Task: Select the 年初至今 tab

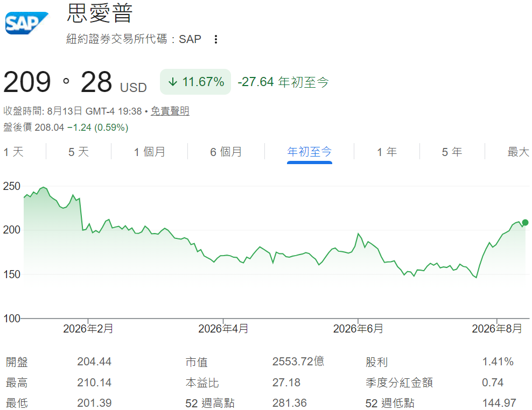Action: 310,152
